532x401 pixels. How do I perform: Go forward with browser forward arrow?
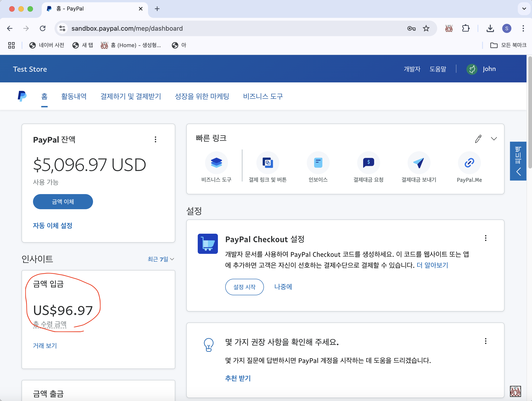(x=26, y=28)
